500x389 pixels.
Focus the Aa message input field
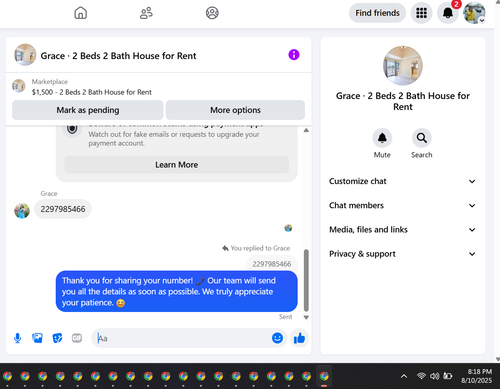point(182,338)
